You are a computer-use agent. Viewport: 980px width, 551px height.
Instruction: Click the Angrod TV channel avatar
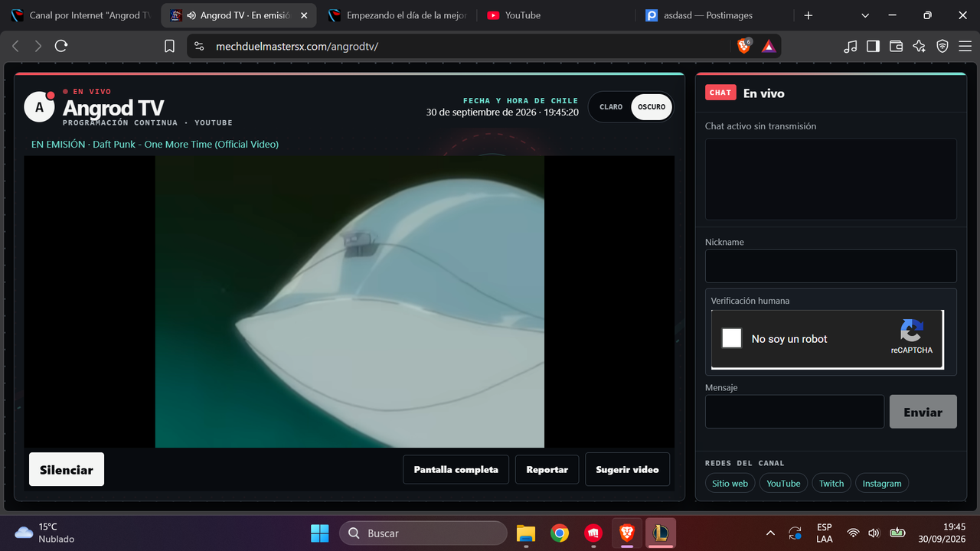pyautogui.click(x=39, y=107)
